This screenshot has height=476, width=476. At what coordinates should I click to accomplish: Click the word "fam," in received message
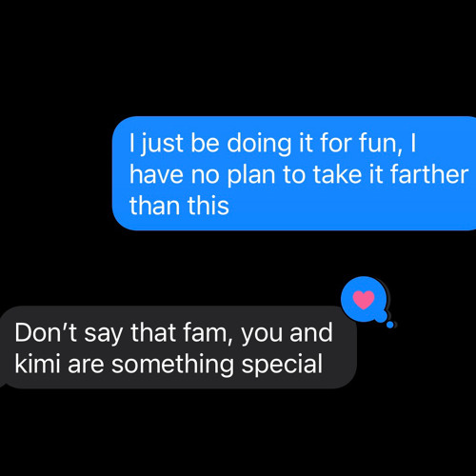[208, 333]
